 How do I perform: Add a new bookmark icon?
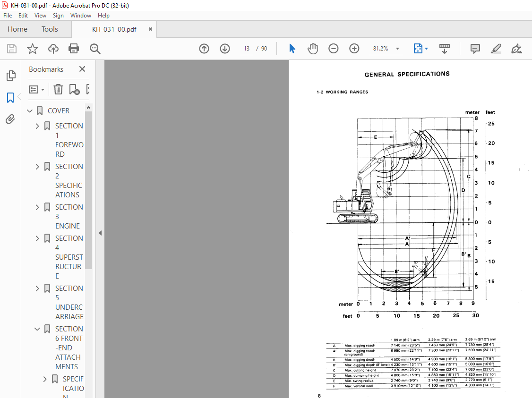[74, 90]
